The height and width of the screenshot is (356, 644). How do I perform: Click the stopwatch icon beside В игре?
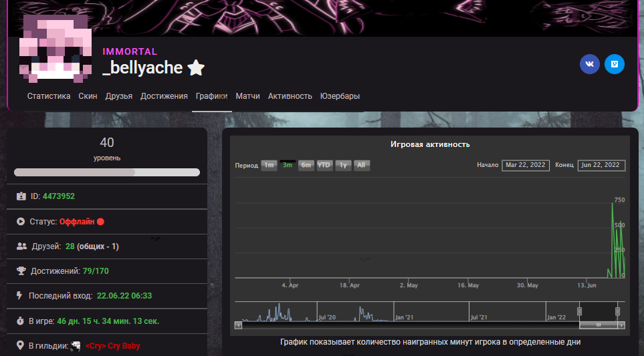(21, 321)
